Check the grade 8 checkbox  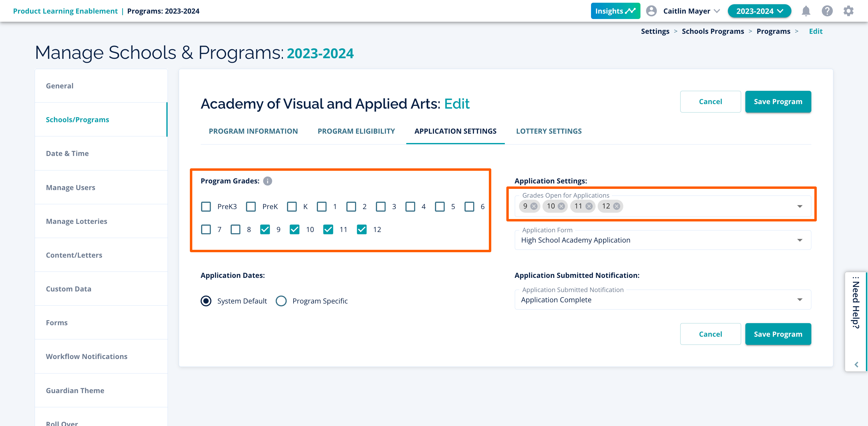tap(235, 230)
